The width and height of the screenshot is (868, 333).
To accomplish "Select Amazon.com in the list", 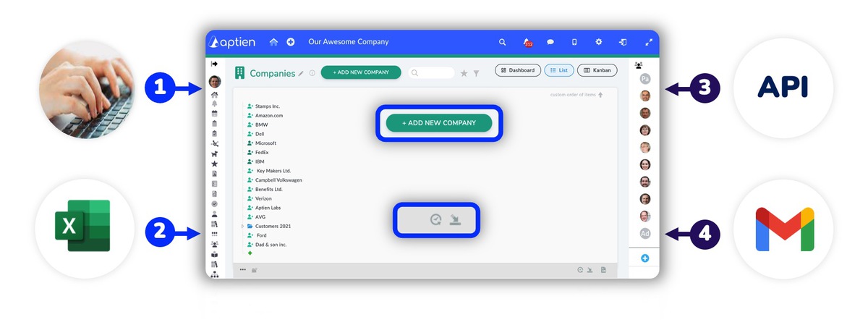I will [x=269, y=116].
